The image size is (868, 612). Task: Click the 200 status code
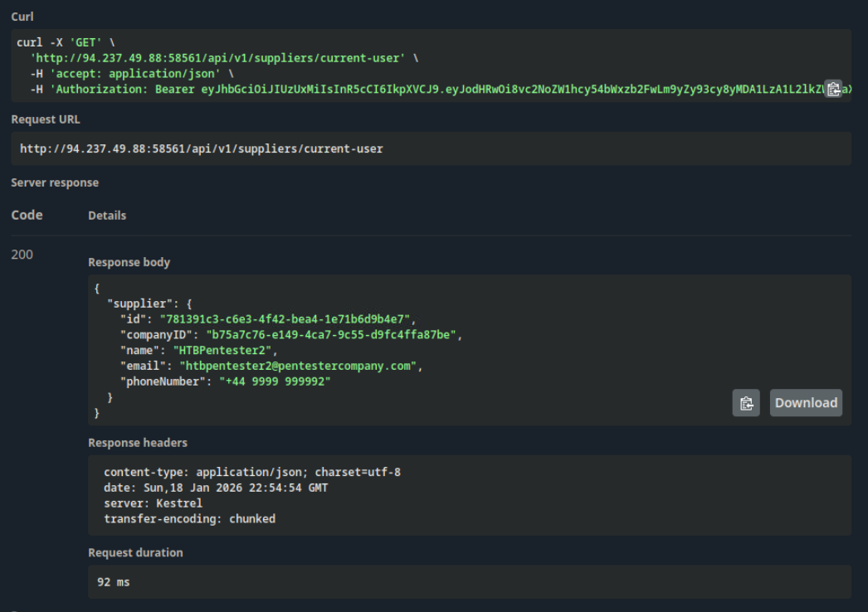click(22, 255)
